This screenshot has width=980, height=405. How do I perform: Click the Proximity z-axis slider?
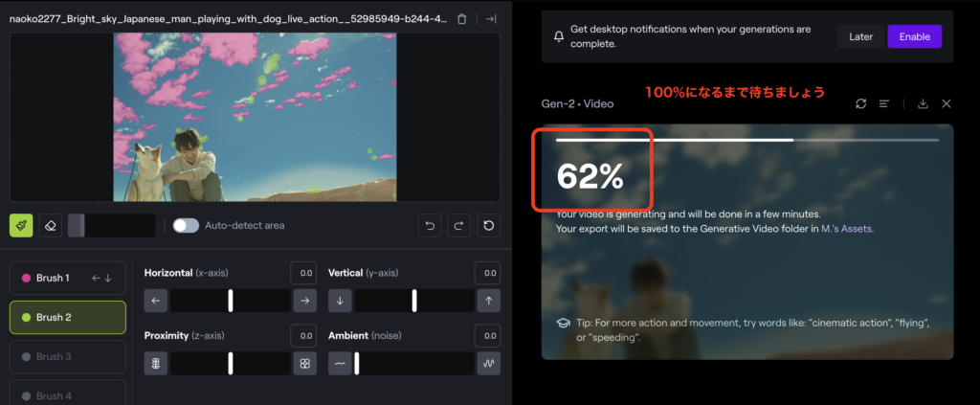[x=231, y=364]
